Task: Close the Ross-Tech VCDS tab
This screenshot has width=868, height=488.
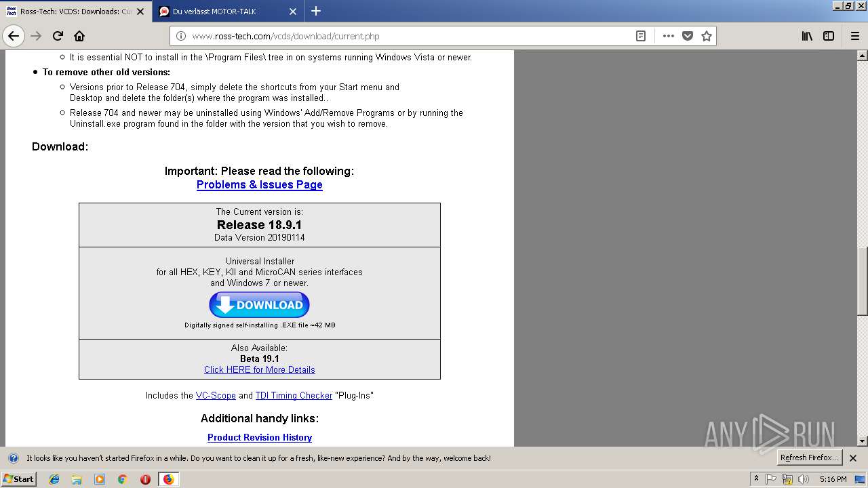Action: tap(141, 12)
